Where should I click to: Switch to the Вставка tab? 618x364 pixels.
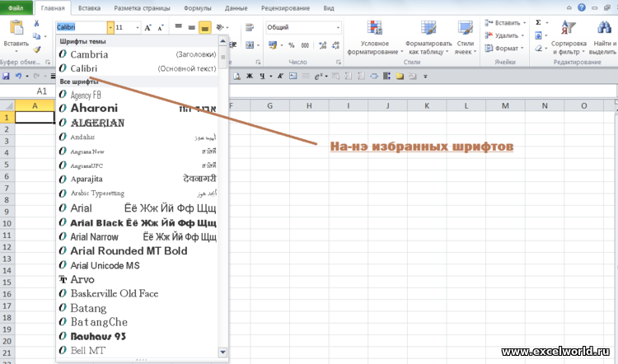[x=89, y=8]
